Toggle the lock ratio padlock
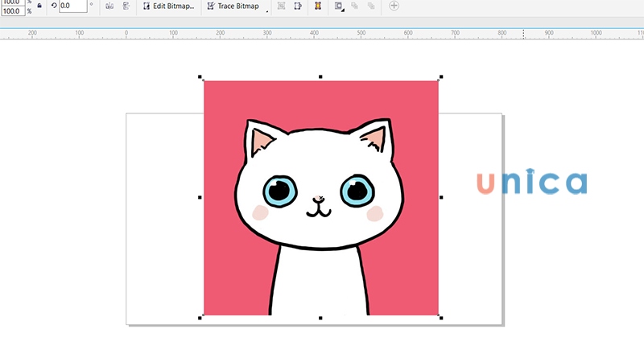The width and height of the screenshot is (644, 362). click(39, 6)
